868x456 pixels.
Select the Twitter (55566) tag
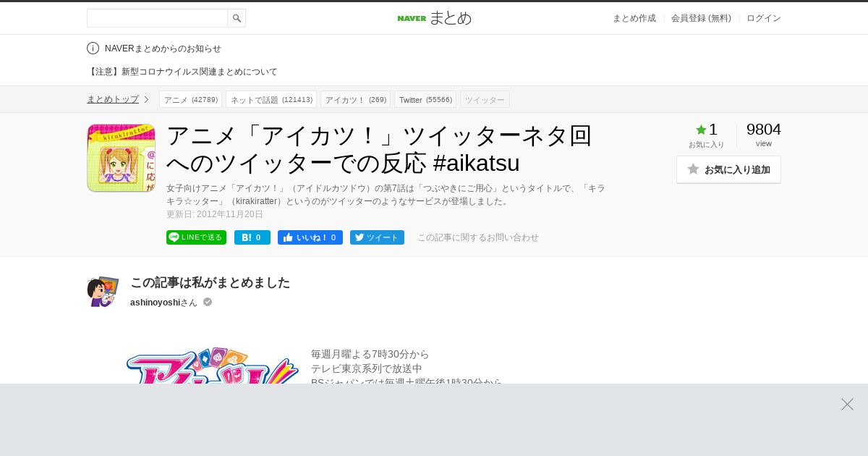(425, 100)
